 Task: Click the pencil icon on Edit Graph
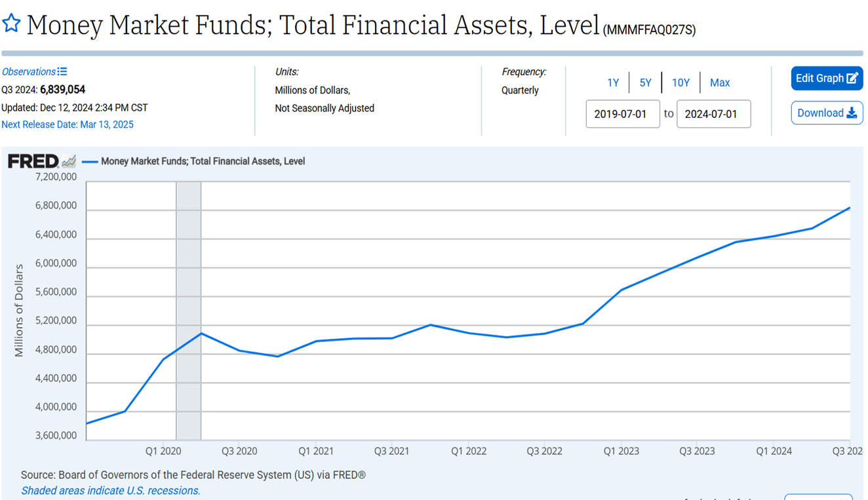coord(852,79)
